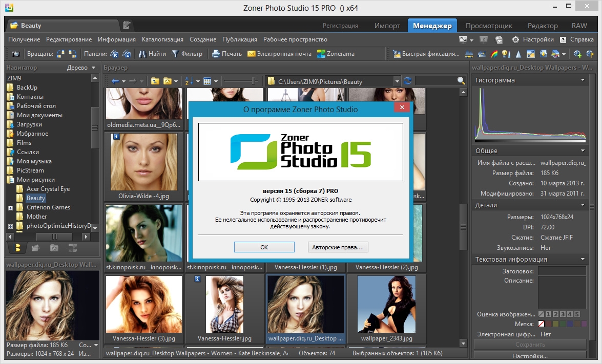Image resolution: width=602 pixels, height=364 pixels.
Task: Collapse Текстовая информация section
Action: pyautogui.click(x=583, y=259)
